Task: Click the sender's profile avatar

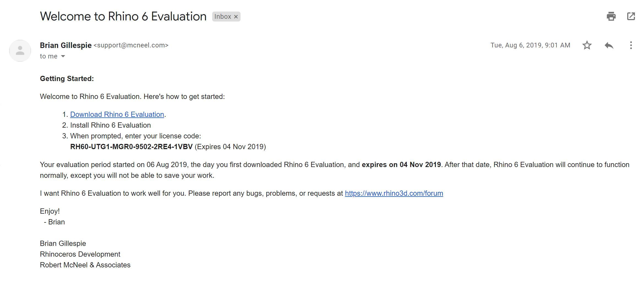Action: 20,51
